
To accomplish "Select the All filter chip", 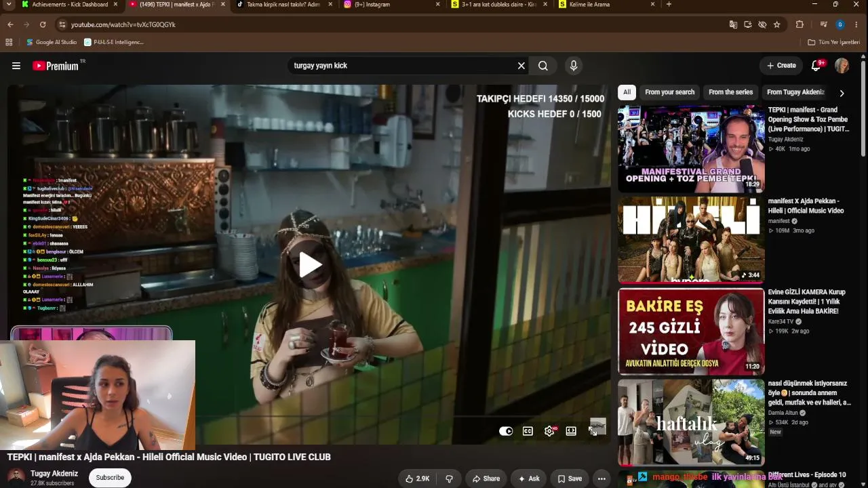I will (x=627, y=92).
